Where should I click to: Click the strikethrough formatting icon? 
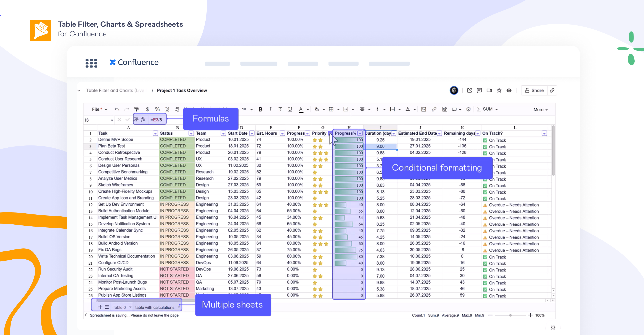point(280,109)
